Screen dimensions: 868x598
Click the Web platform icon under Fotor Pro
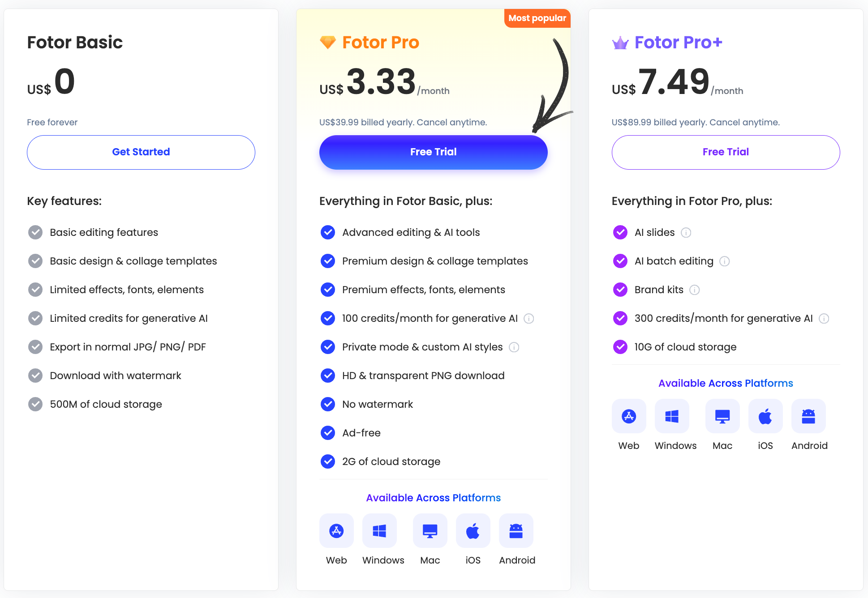click(336, 531)
